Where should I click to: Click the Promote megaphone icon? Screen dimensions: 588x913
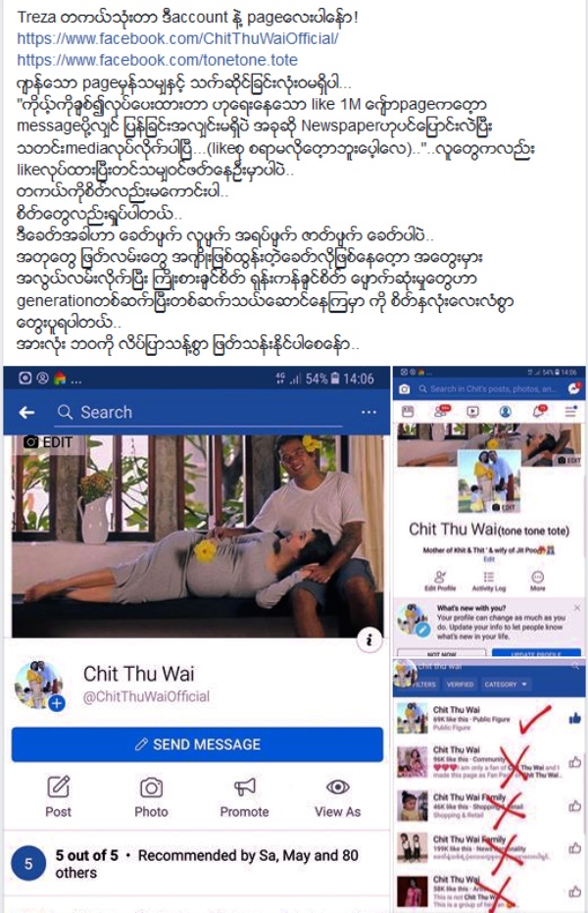(x=244, y=787)
